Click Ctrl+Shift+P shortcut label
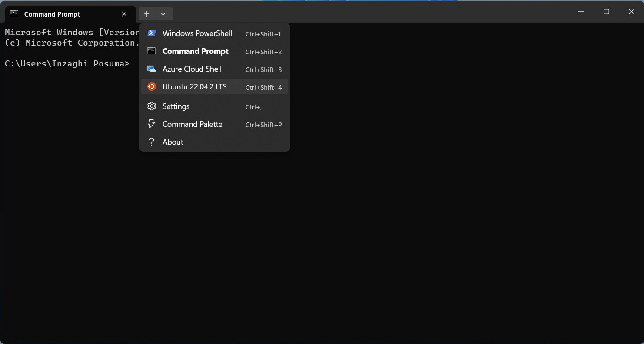Viewport: 644px width, 344px height. [x=263, y=125]
